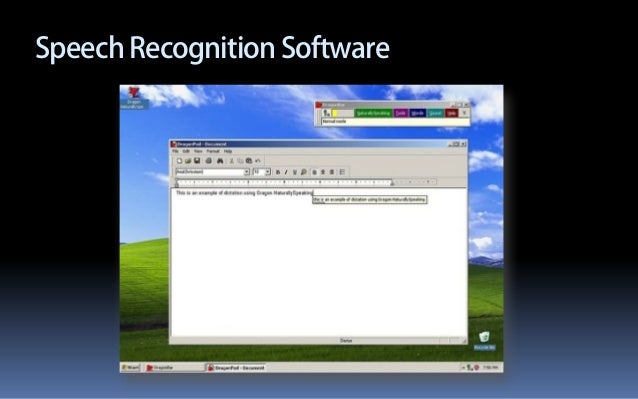Open the navy Words menu on DragonBar
The image size is (638, 399).
[x=417, y=113]
